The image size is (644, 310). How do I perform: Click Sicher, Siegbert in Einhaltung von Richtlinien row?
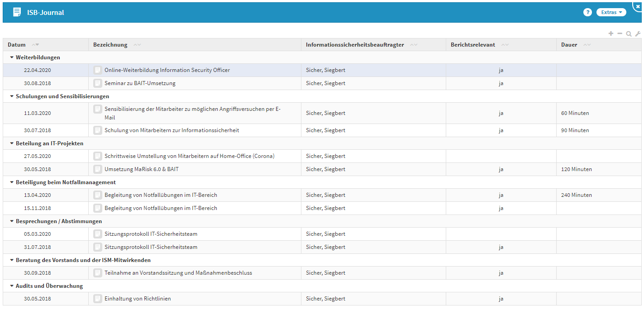(325, 299)
